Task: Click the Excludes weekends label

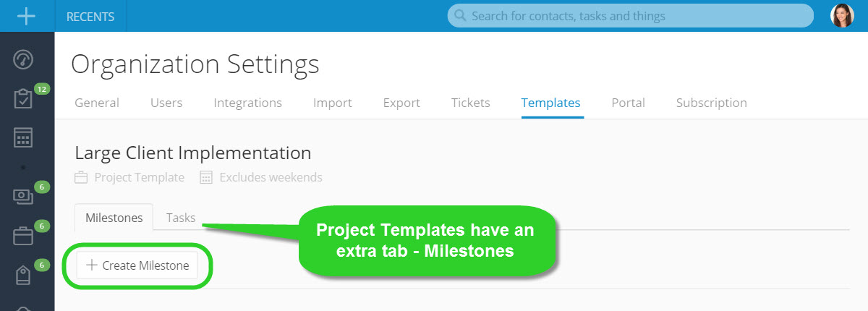Action: click(x=271, y=177)
